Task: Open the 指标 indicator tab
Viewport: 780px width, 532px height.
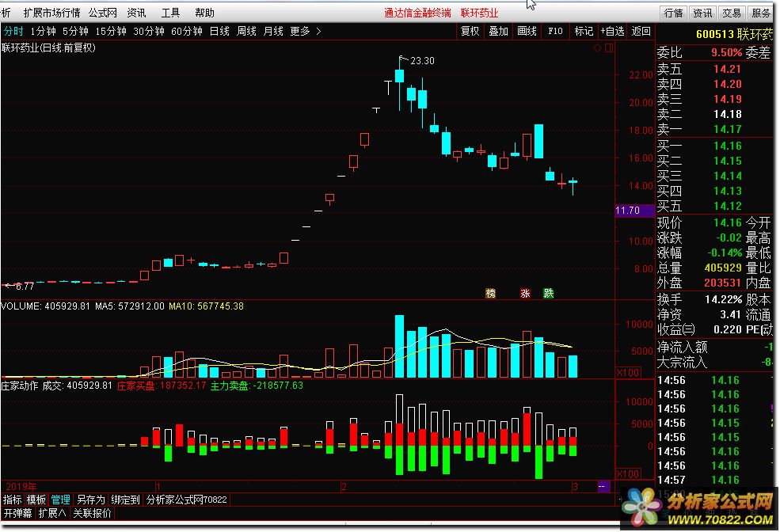Action: pyautogui.click(x=13, y=500)
